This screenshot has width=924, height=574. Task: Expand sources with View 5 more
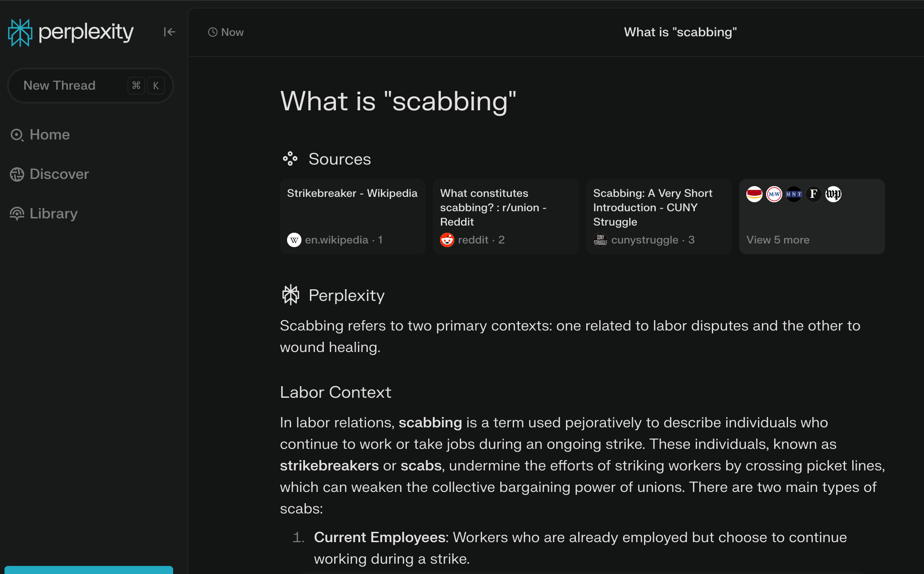point(778,240)
